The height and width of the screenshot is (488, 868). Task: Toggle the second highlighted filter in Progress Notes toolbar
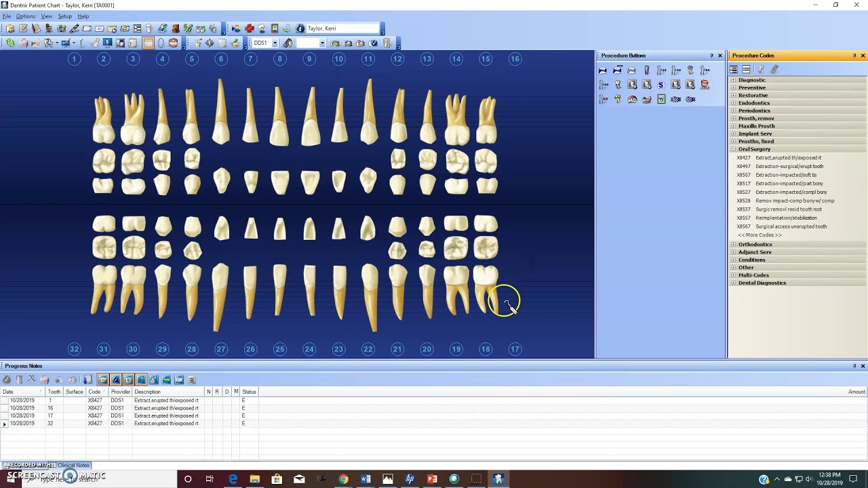click(116, 380)
